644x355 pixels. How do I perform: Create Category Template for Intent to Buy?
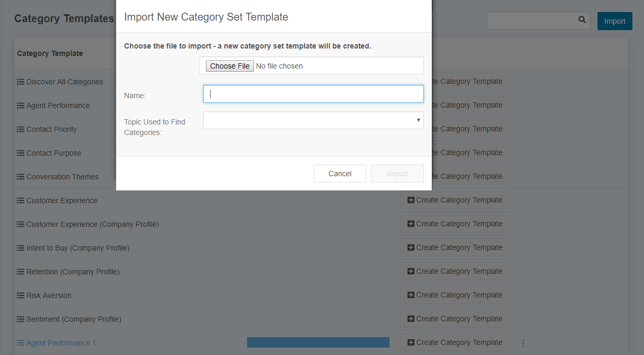click(455, 247)
